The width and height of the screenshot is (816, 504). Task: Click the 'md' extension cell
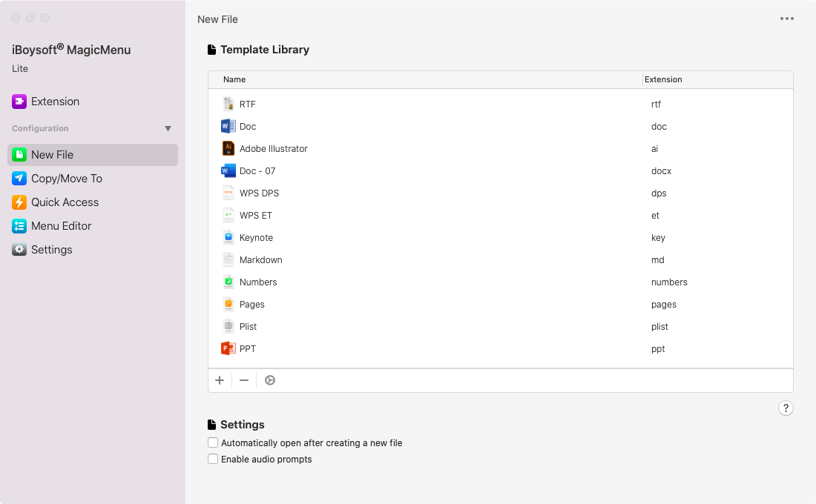click(657, 260)
